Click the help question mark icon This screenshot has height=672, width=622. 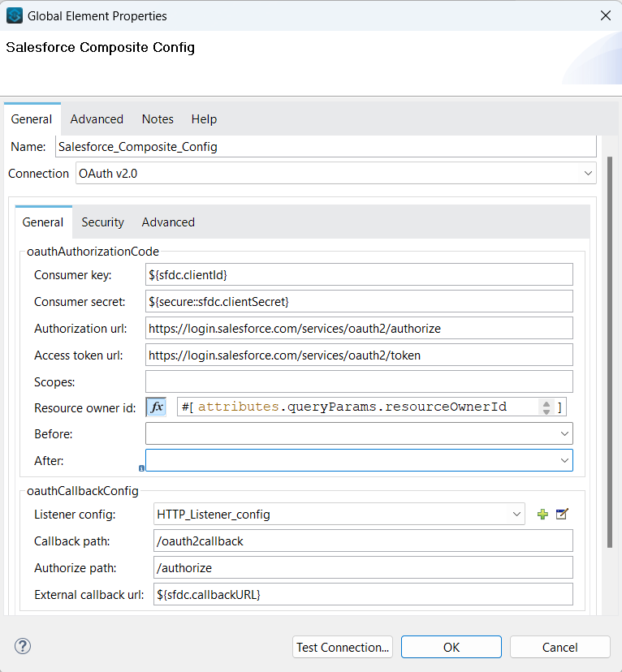pyautogui.click(x=23, y=646)
